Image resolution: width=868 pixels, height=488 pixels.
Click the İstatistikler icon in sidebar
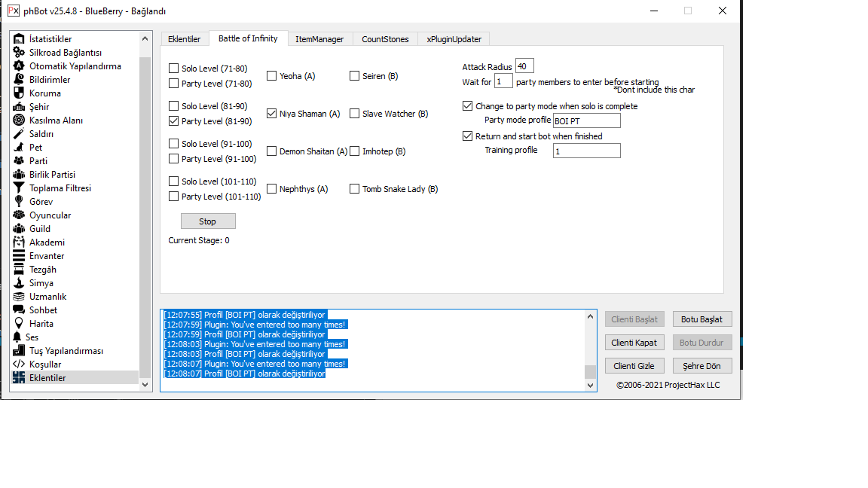click(19, 39)
